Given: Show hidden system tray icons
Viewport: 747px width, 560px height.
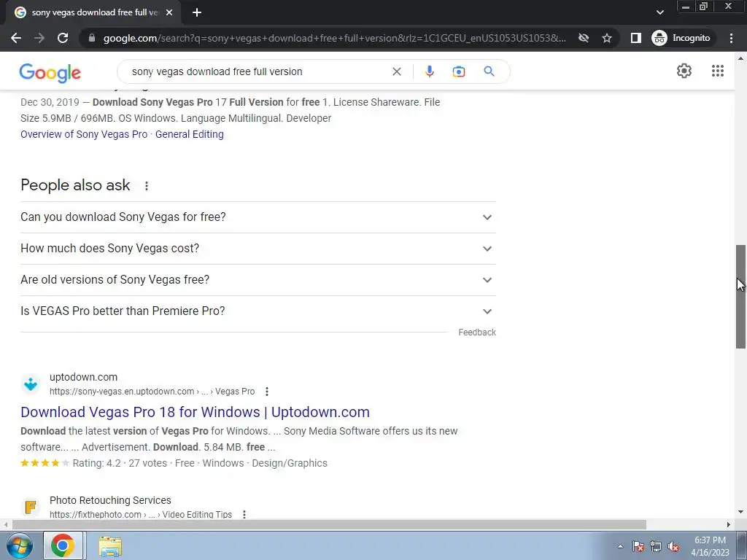Looking at the screenshot, I should tap(620, 546).
